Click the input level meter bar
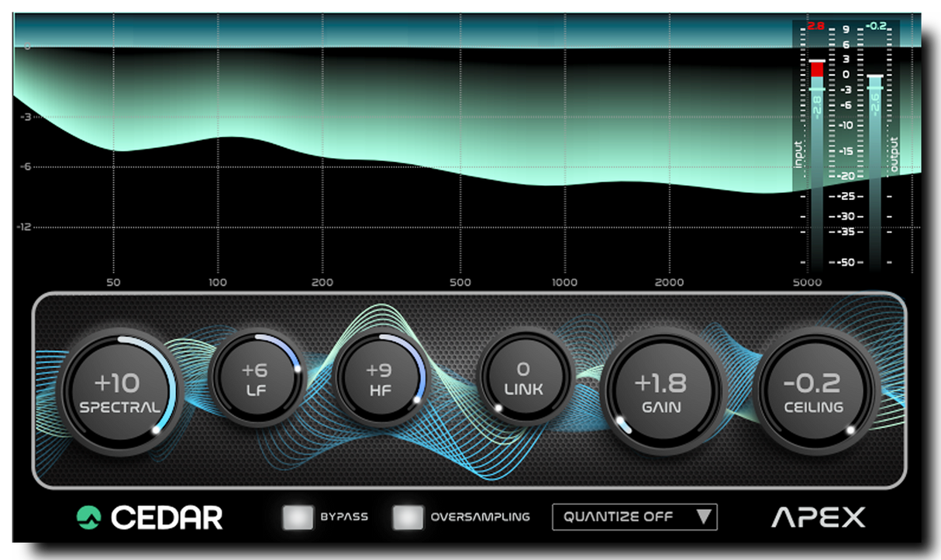Image resolution: width=941 pixels, height=560 pixels. point(817,167)
